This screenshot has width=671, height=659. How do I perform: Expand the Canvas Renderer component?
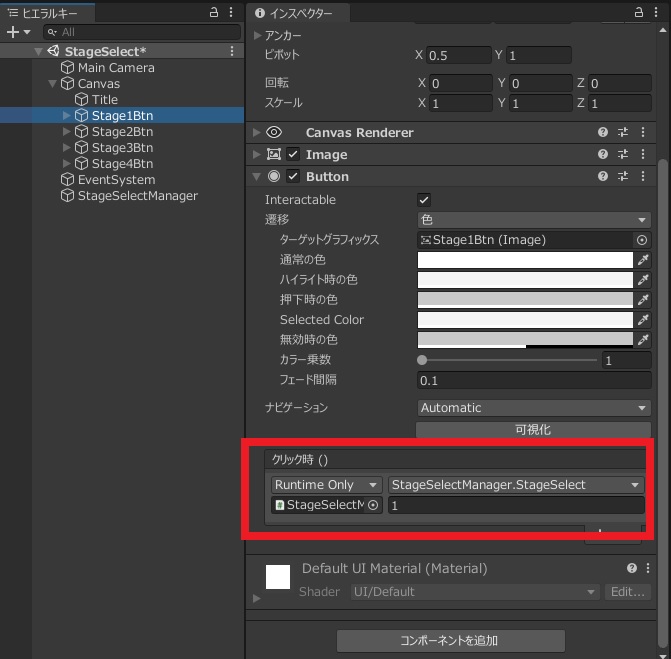[257, 132]
